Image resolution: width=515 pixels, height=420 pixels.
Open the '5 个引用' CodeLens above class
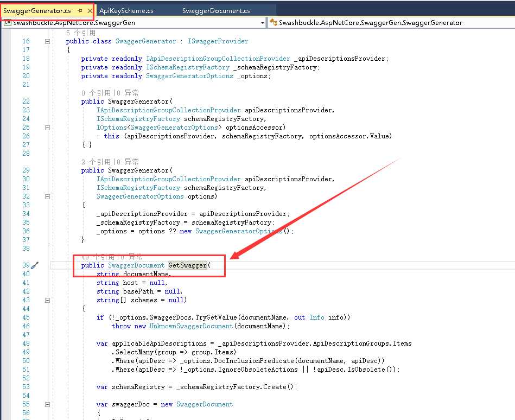(81, 33)
